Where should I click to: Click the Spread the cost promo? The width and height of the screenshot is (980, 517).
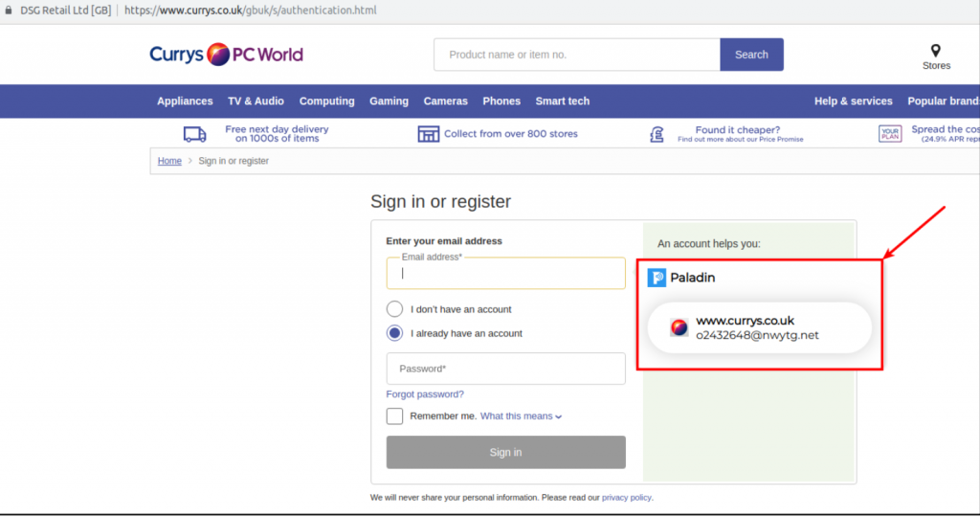pyautogui.click(x=945, y=134)
